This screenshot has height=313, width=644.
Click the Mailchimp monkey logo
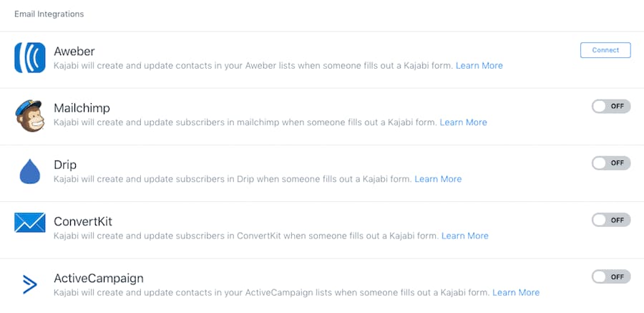[x=29, y=115]
